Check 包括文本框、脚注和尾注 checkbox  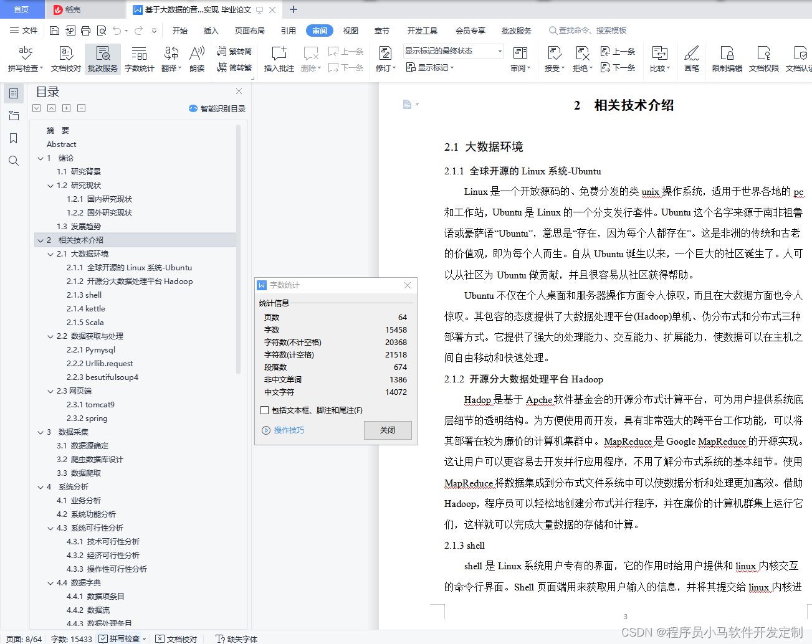(265, 410)
